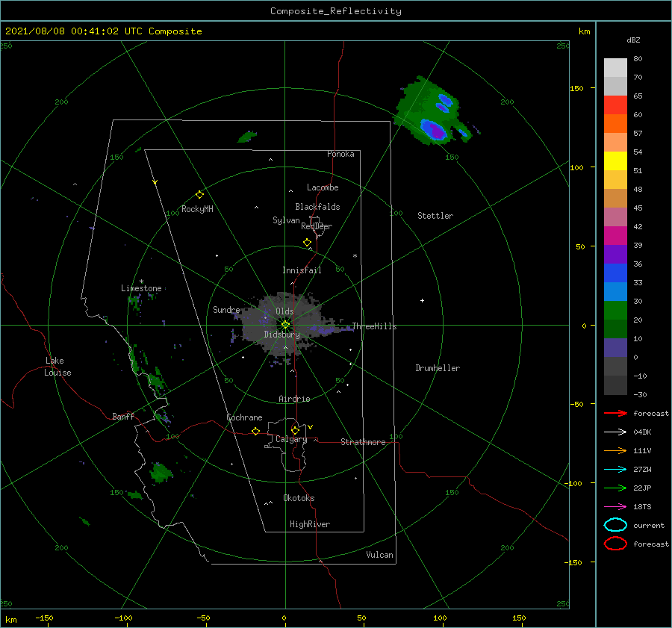This screenshot has height=628, width=672.
Task: Click the Composite_Reflectivity title
Action: pos(335,11)
